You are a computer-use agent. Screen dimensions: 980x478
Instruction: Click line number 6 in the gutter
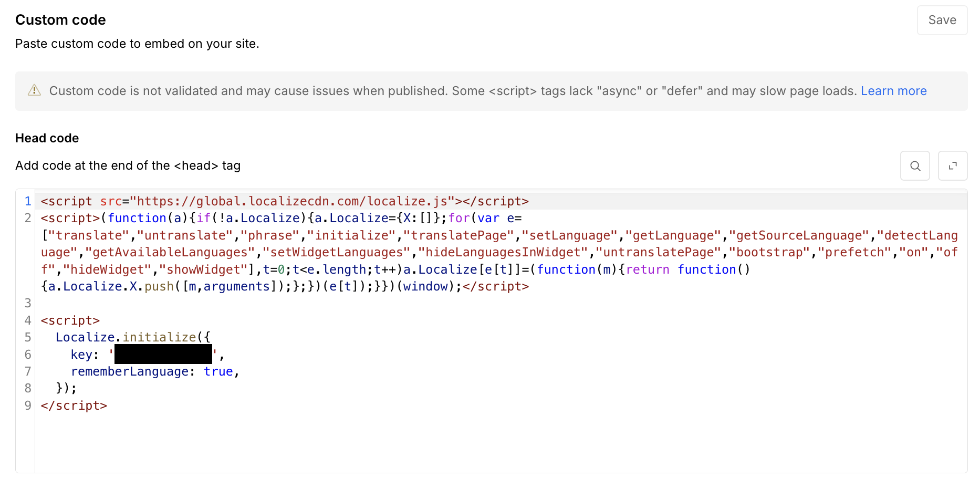click(28, 355)
